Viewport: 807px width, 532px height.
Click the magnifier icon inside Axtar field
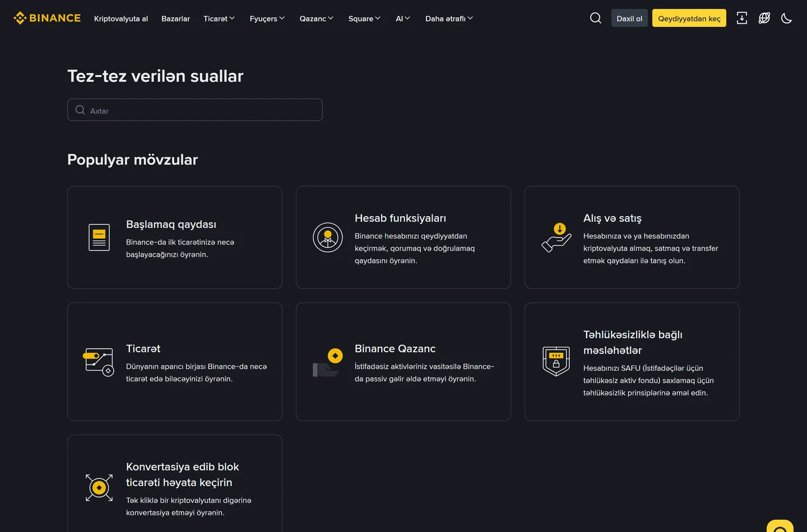[x=80, y=110]
